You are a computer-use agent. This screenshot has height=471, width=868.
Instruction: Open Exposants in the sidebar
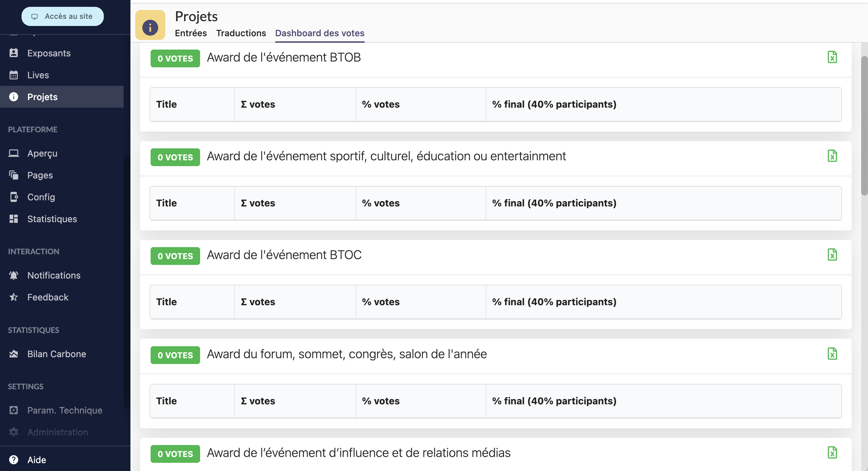(62, 53)
